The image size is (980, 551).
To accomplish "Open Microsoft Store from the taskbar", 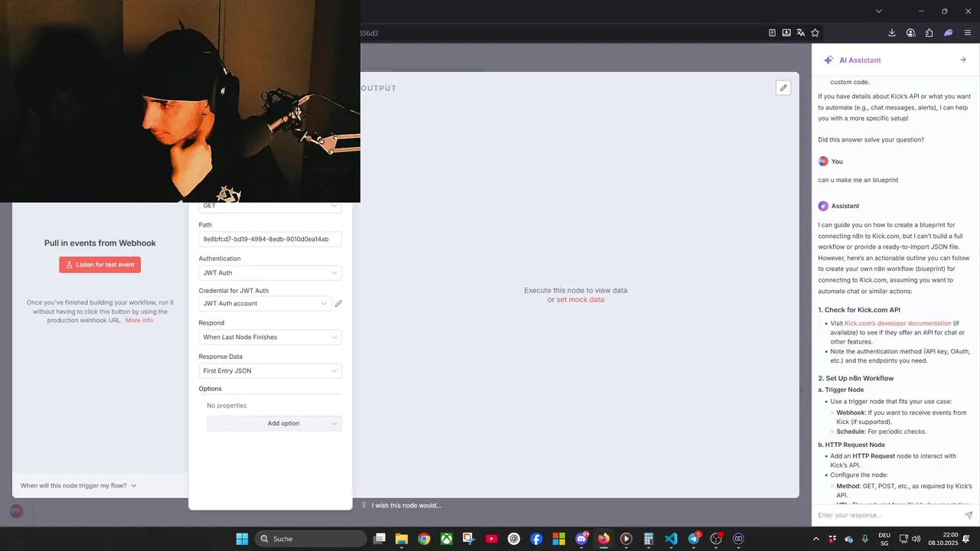I will pyautogui.click(x=559, y=539).
